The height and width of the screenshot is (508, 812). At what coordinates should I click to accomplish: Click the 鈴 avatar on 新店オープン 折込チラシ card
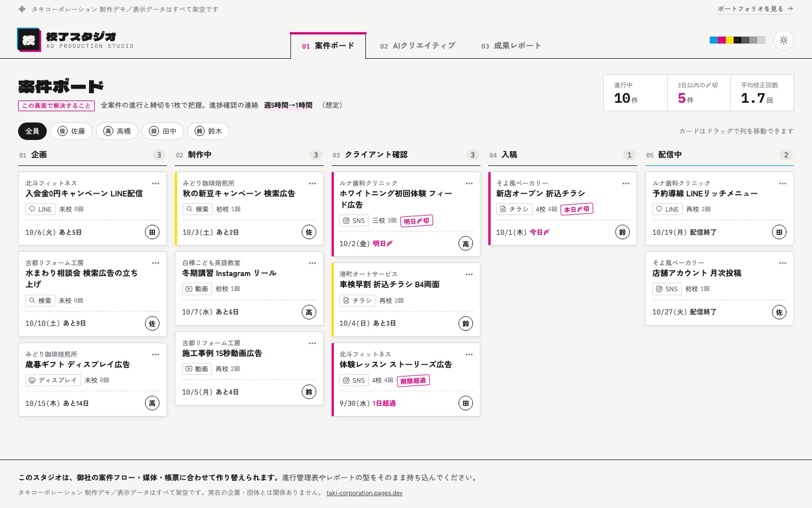coord(623,232)
